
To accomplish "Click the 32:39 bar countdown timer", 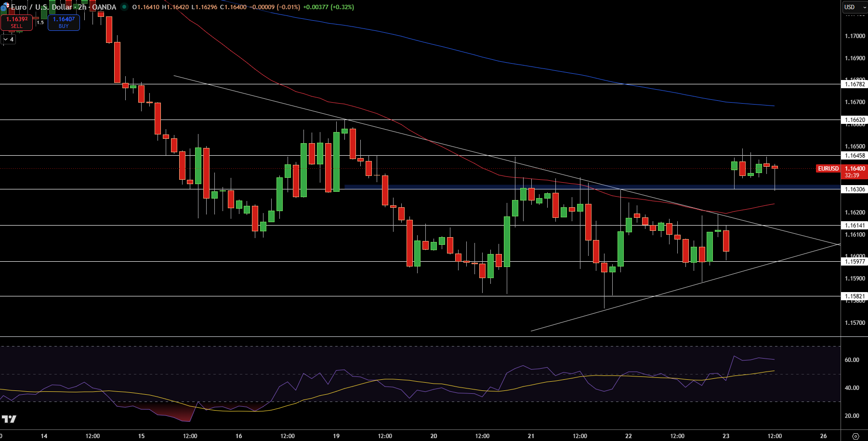I will 852,175.
